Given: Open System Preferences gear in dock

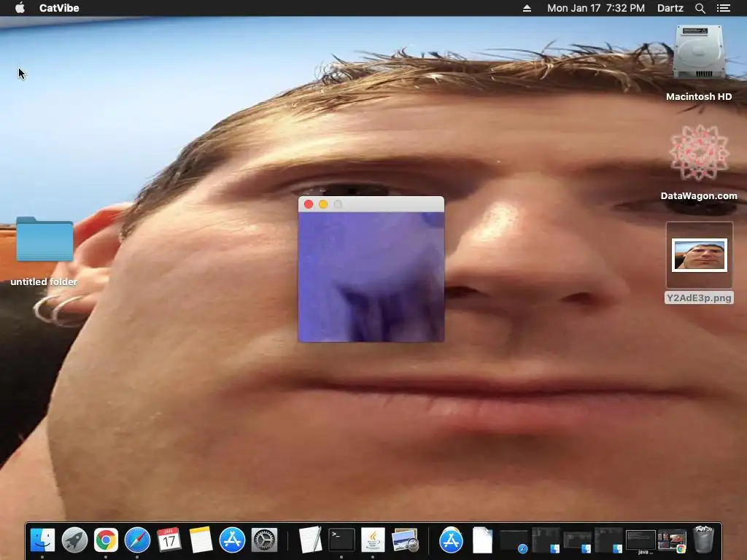Looking at the screenshot, I should pyautogui.click(x=264, y=540).
